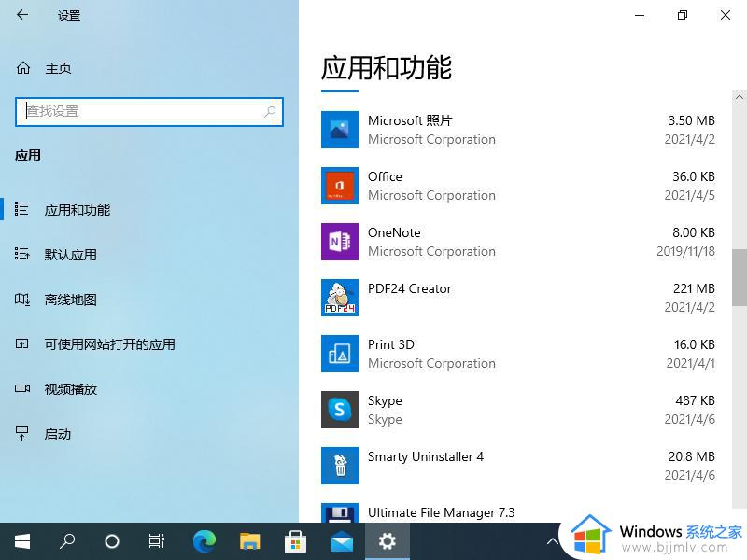The width and height of the screenshot is (747, 560).
Task: Click the PDF24 Creator app icon
Action: coord(340,298)
